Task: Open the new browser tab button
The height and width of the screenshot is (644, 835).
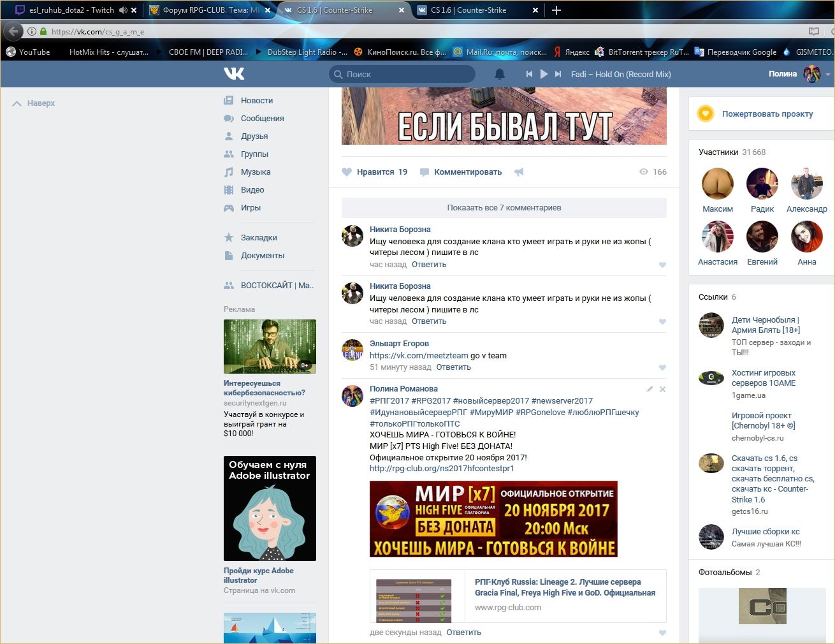Action: coord(556,10)
